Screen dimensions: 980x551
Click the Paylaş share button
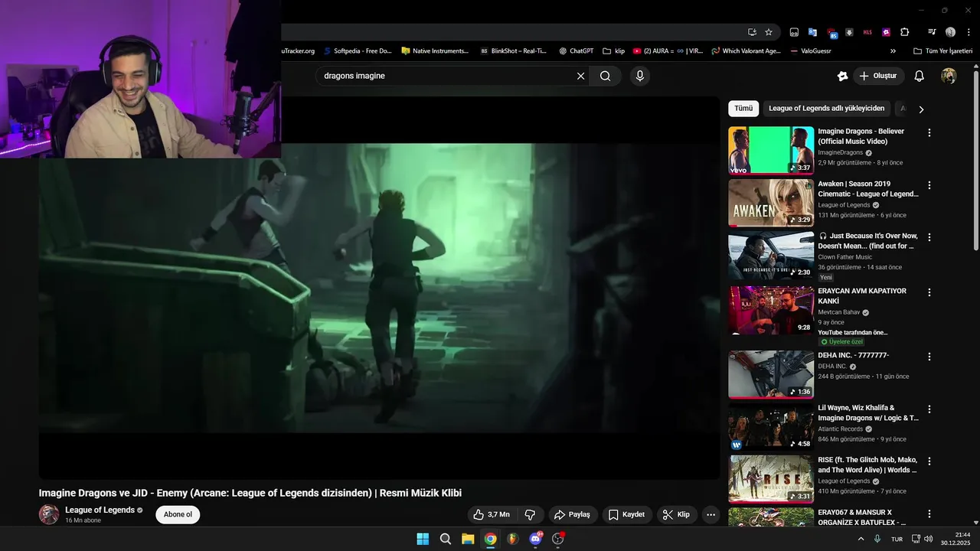coord(572,514)
